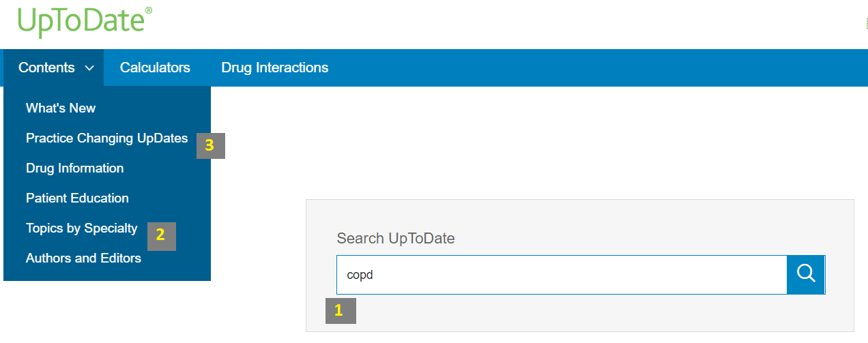
Task: Go to Drug Interactions
Action: point(274,68)
